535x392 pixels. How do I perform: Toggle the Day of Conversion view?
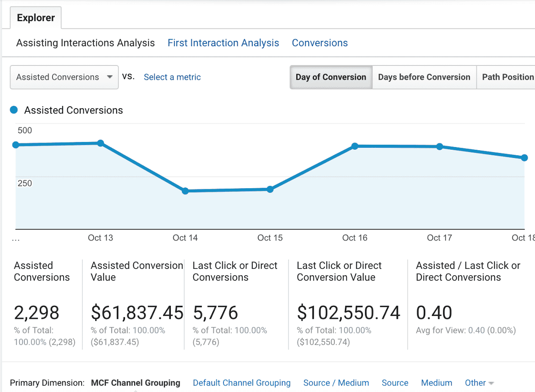(331, 77)
